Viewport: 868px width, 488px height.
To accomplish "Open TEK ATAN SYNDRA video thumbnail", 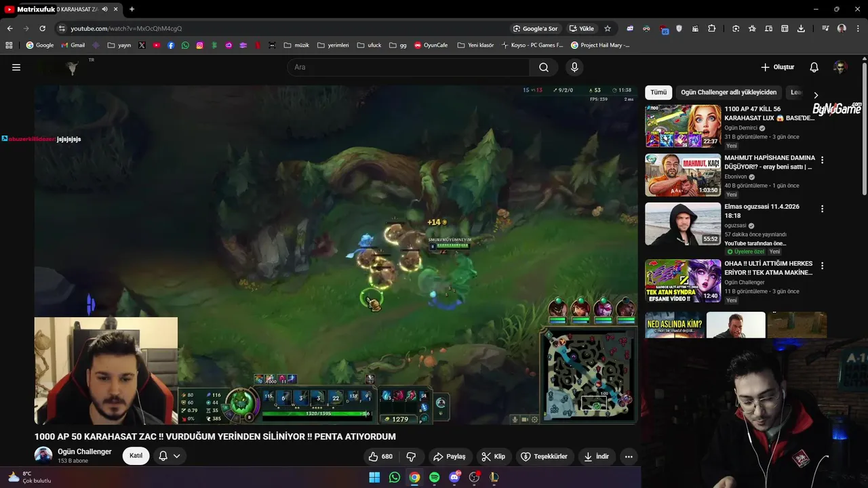I will pyautogui.click(x=683, y=281).
